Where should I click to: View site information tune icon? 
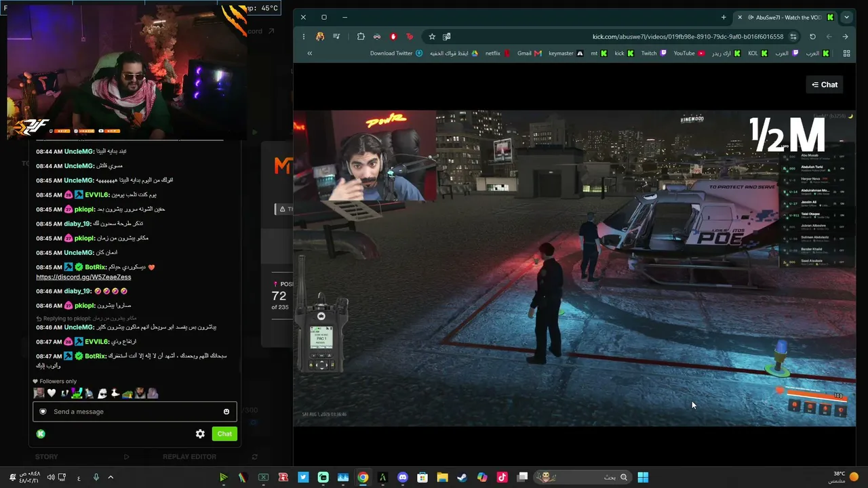point(793,37)
